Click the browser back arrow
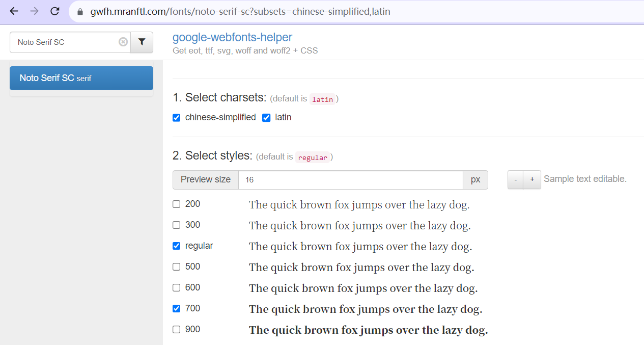Screen dimensions: 644x345 tap(14, 11)
